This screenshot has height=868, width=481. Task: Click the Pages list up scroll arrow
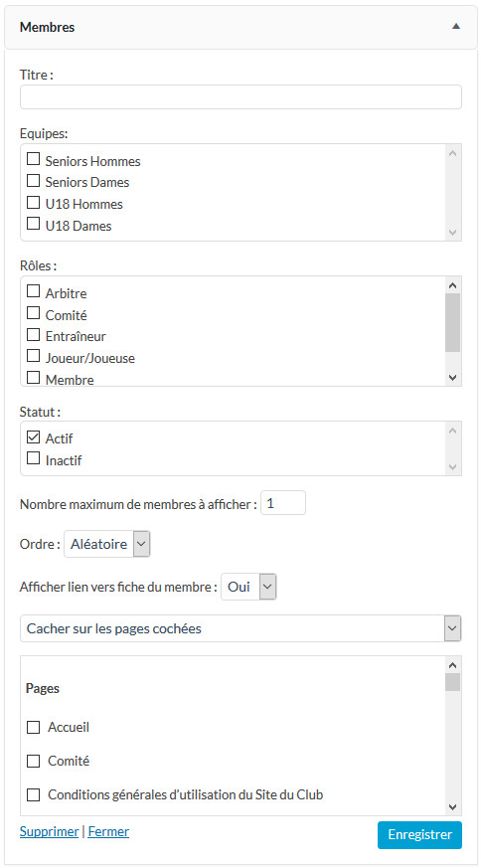tap(452, 665)
